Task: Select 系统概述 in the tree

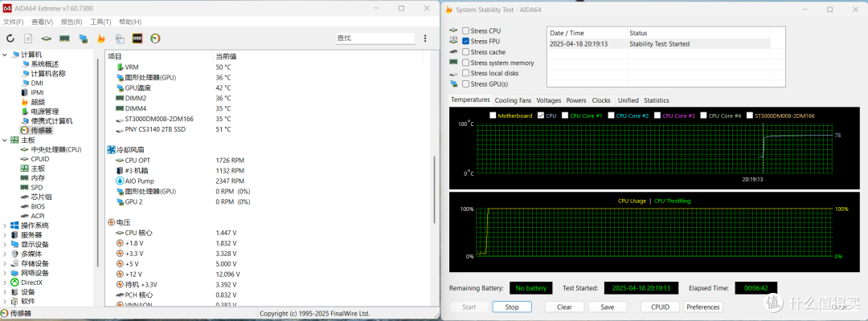Action: click(x=45, y=64)
